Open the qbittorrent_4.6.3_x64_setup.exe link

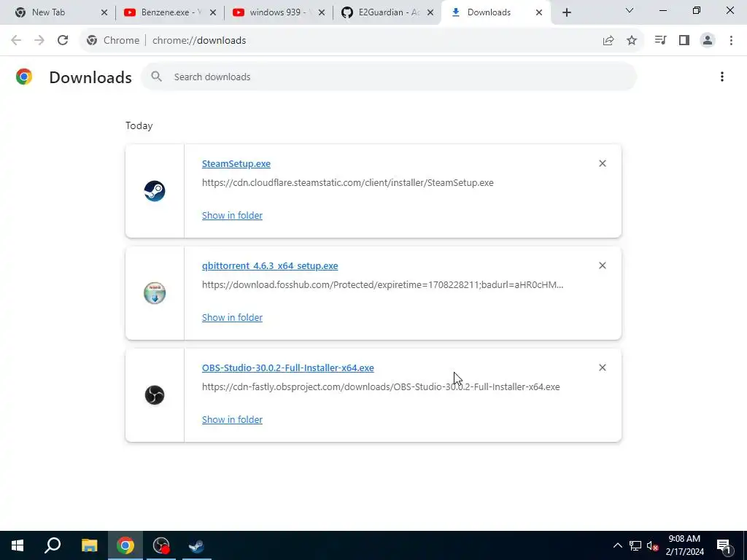click(270, 265)
